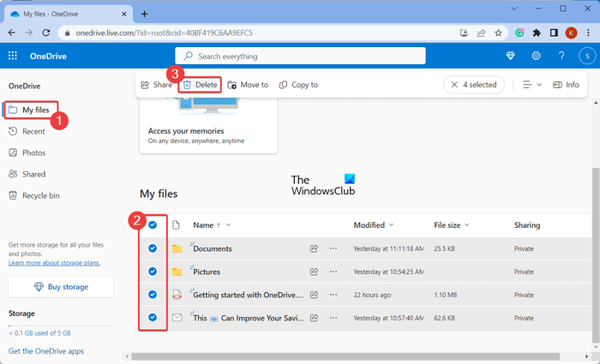Uncheck the Getting started with OneDrive checkbox

coord(153,295)
